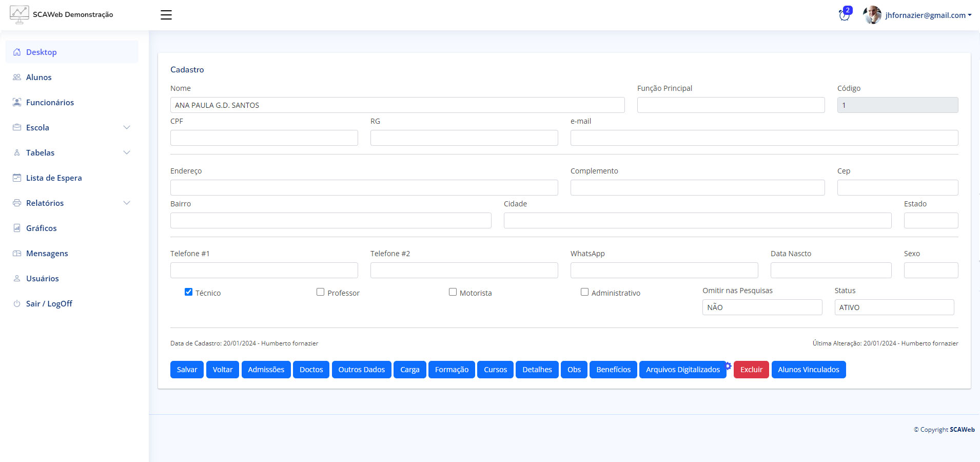
Task: Open the notifications timer icon
Action: coord(844,15)
